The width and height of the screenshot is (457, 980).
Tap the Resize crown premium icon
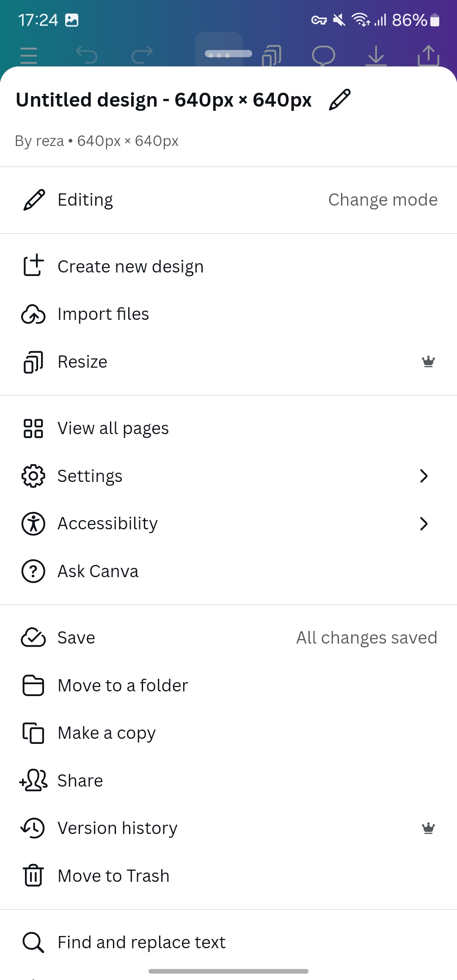tap(428, 361)
